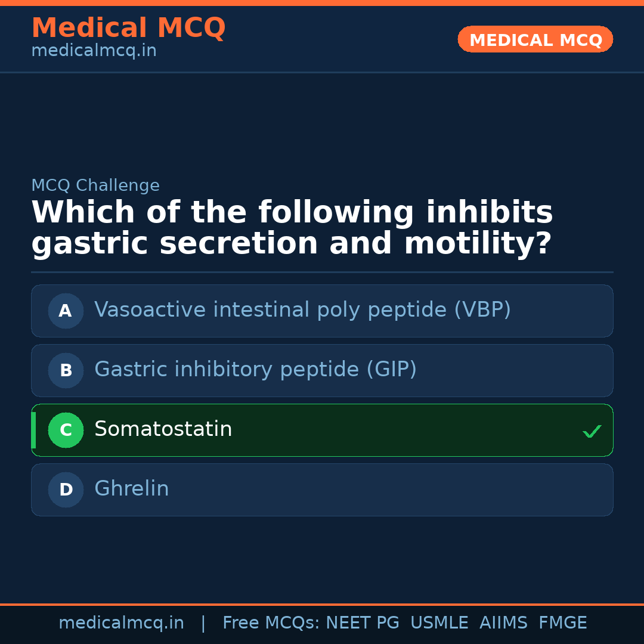Click FMGE in footer
The image size is (644, 644).
point(562,623)
